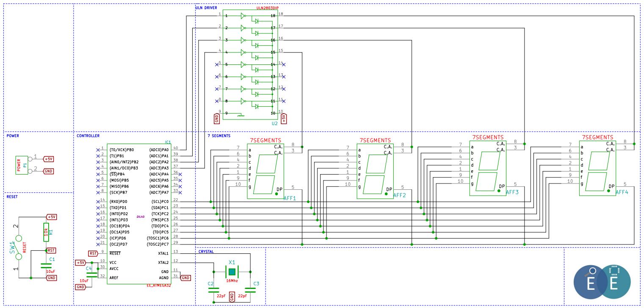The width and height of the screenshot is (644, 308).
Task: Click the RST flag at RESET pin 9
Action: click(93, 253)
